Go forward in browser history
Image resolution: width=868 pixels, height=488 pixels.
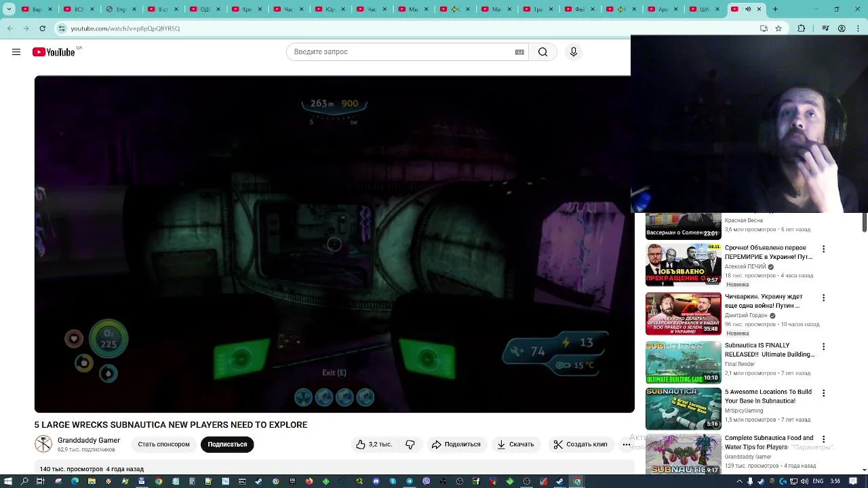click(x=26, y=28)
